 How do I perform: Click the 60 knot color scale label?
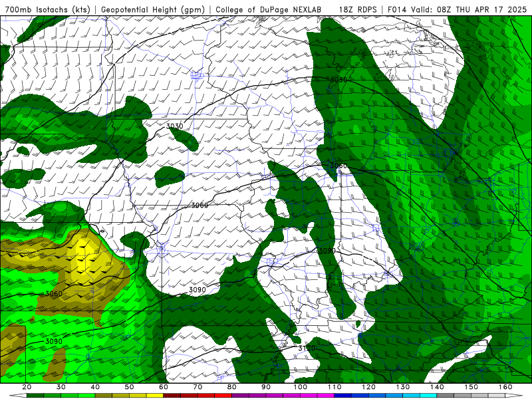pos(164,387)
